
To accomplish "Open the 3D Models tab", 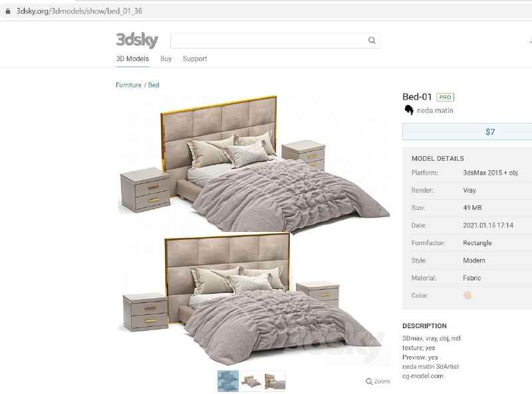I will [x=132, y=58].
